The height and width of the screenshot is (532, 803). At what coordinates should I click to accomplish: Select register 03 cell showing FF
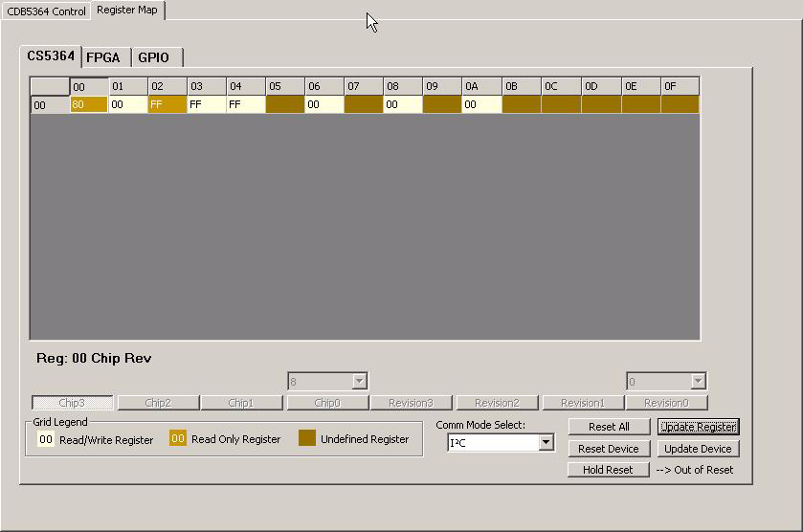click(207, 104)
